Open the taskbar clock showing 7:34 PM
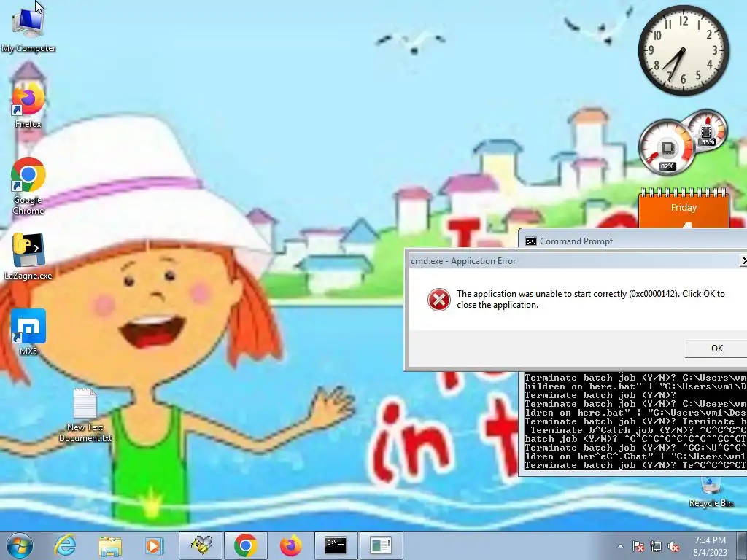The height and width of the screenshot is (560, 747). 710,546
